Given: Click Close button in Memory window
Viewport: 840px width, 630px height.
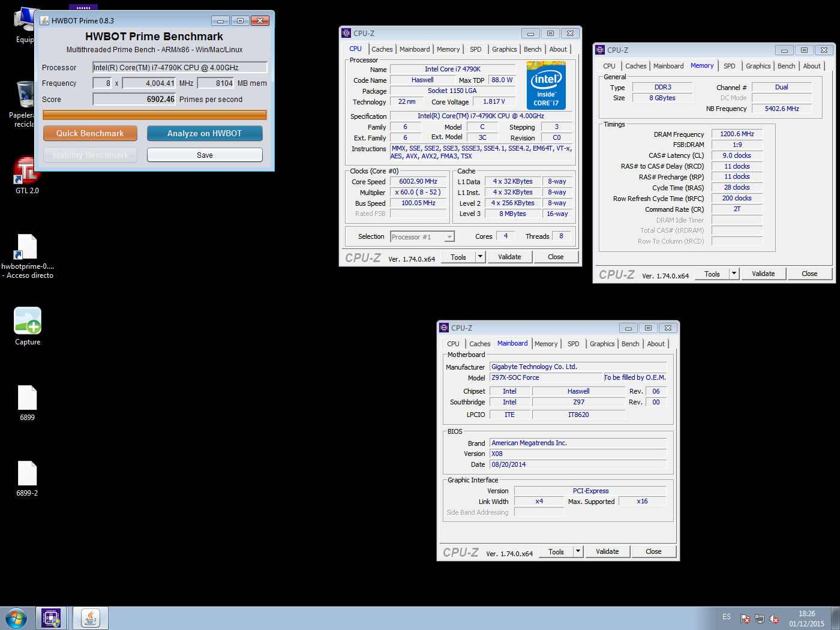Looking at the screenshot, I should [x=809, y=274].
